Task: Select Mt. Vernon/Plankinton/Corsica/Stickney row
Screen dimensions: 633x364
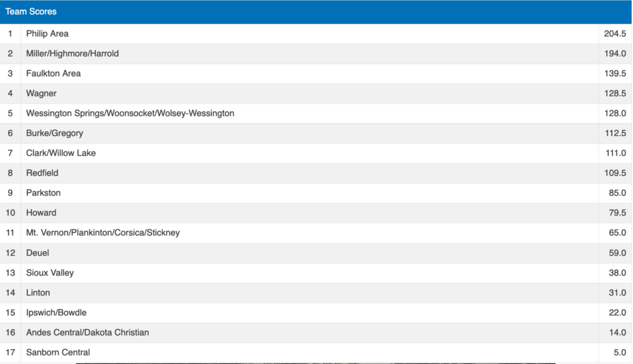Action: pyautogui.click(x=103, y=232)
